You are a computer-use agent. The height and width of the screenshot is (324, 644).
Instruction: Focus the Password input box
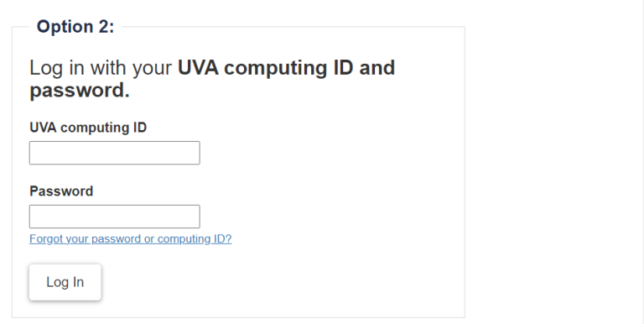coord(115,217)
